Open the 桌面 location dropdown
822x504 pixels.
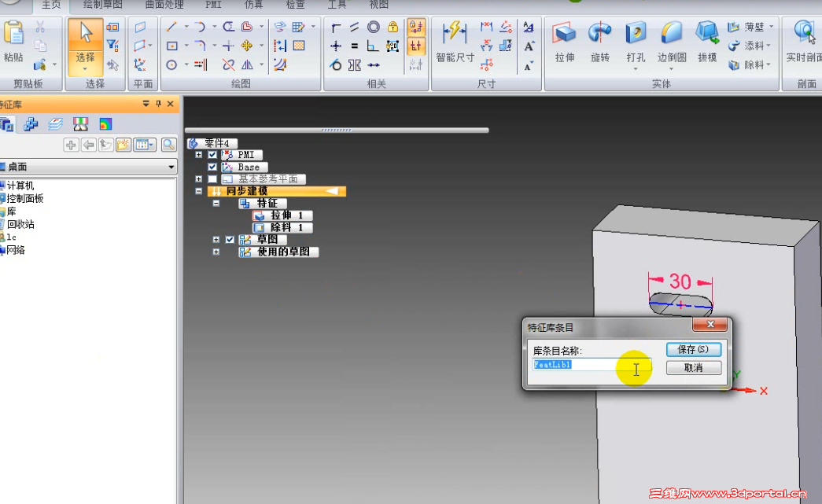tap(171, 167)
